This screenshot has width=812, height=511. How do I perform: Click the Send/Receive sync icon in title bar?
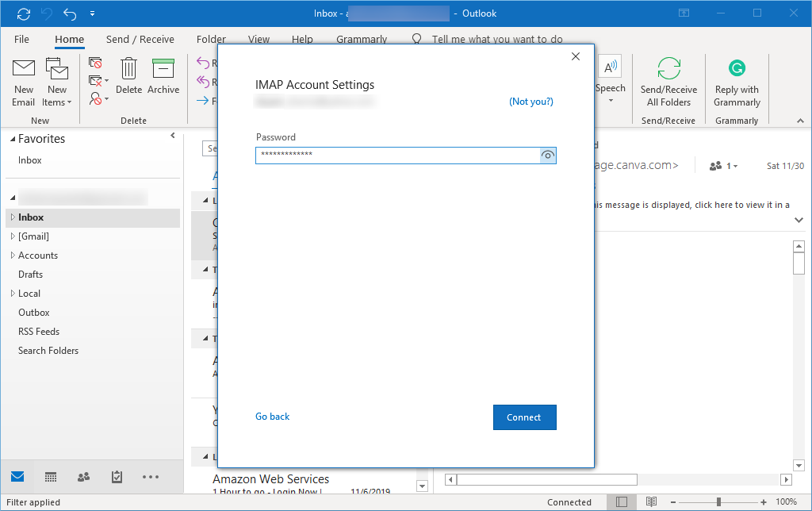[x=23, y=14]
